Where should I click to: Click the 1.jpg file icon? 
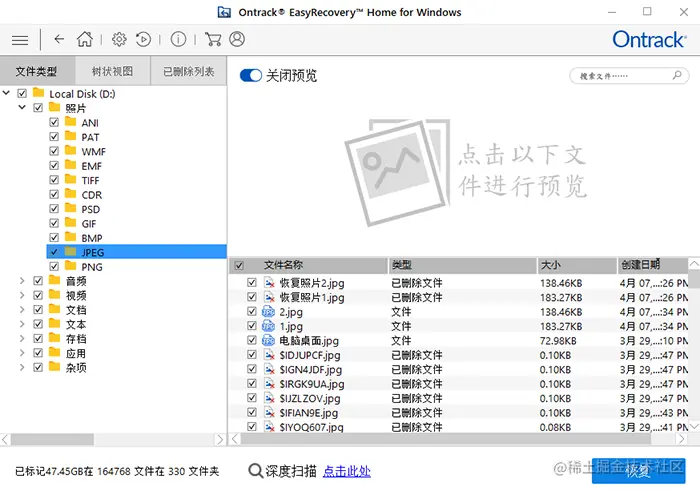(268, 326)
